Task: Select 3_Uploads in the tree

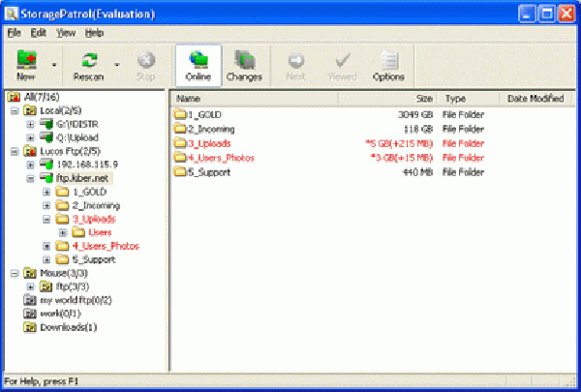Action: pos(94,220)
